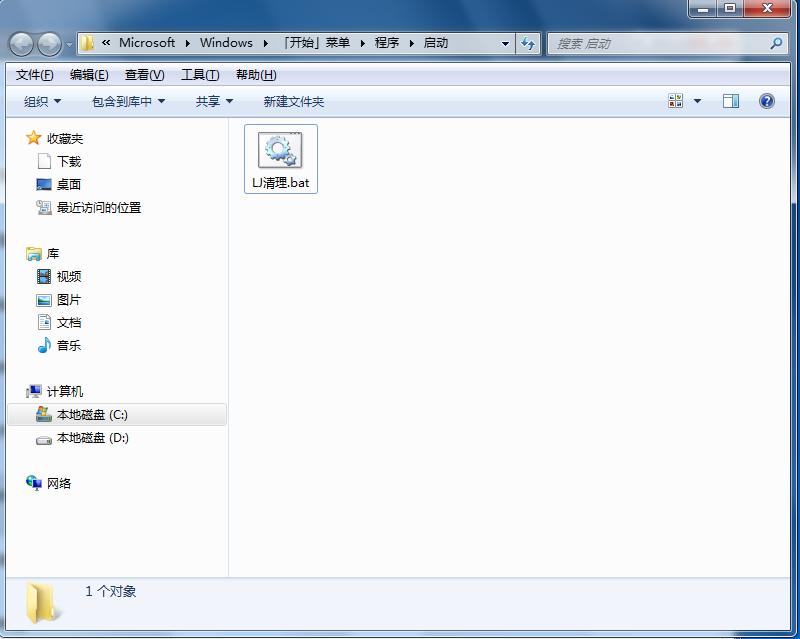The width and height of the screenshot is (800, 639).
Task: Click the refresh button beside address bar
Action: click(x=529, y=43)
